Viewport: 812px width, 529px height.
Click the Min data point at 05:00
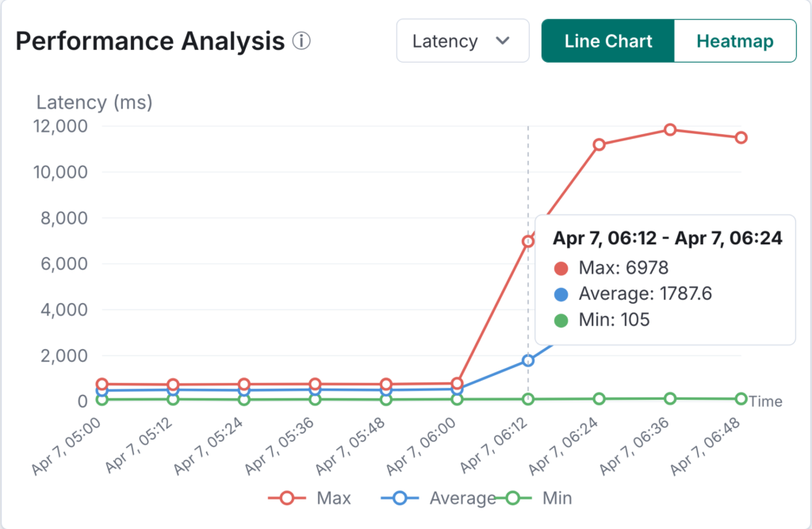tap(102, 400)
